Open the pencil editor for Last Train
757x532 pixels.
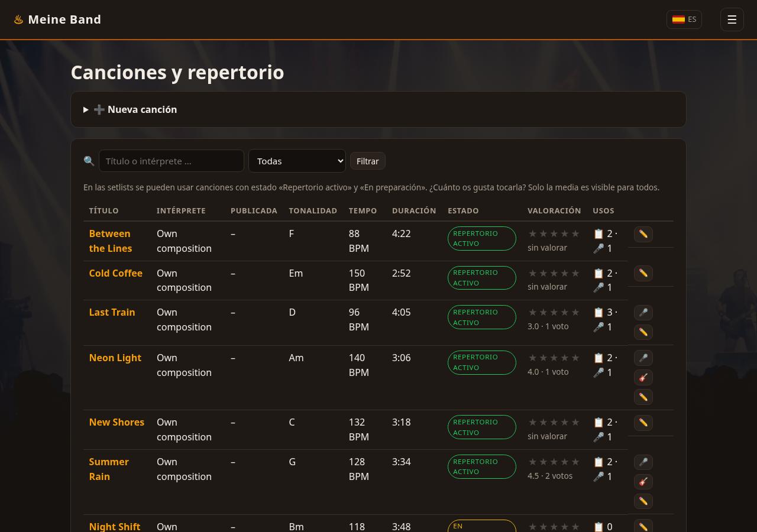[x=643, y=332]
